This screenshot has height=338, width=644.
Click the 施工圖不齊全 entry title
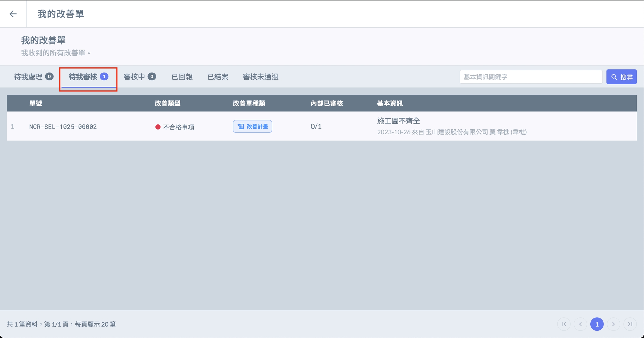click(x=398, y=121)
